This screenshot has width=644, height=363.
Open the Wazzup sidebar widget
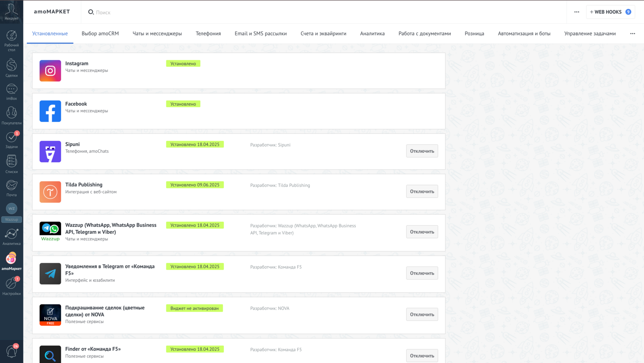point(11,213)
